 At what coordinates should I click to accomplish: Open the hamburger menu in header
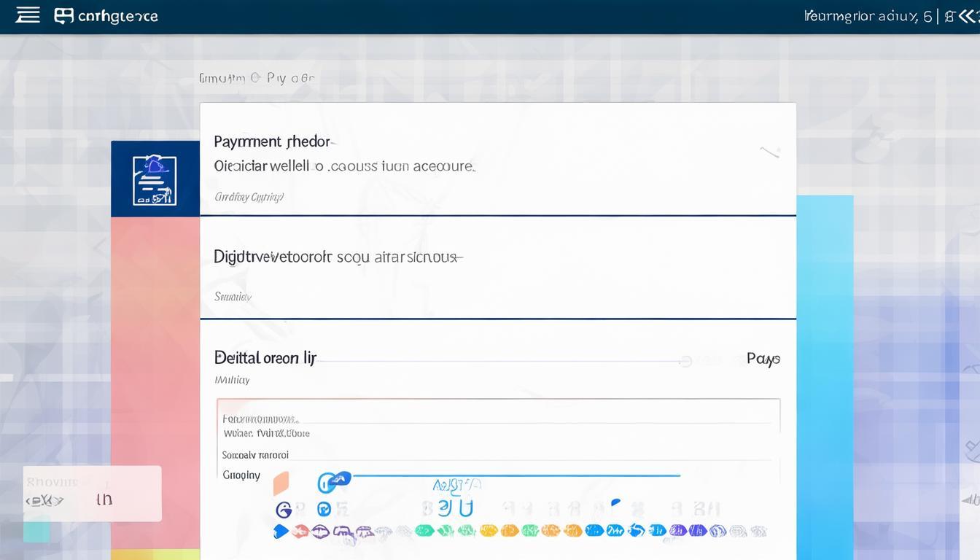click(28, 15)
